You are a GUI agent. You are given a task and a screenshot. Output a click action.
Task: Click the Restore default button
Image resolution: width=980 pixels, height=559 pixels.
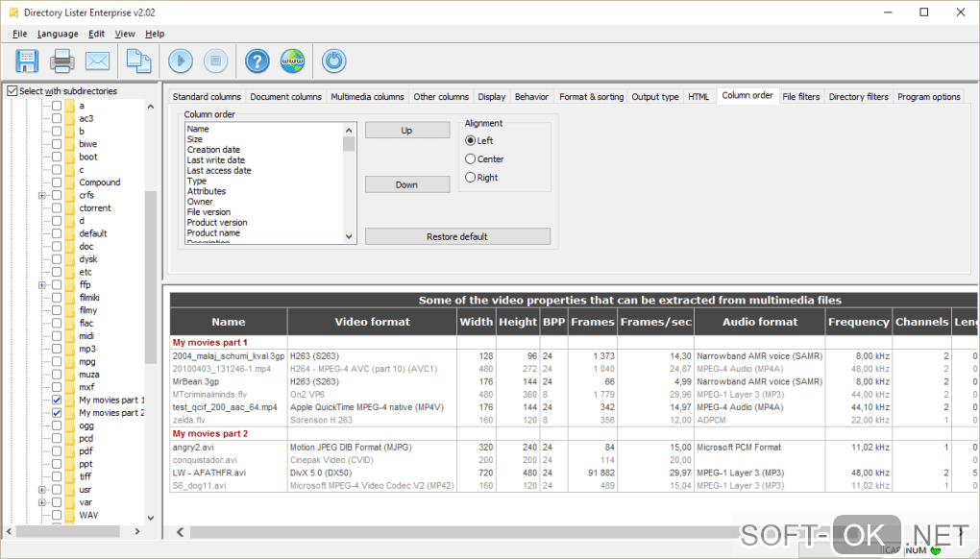coord(457,236)
